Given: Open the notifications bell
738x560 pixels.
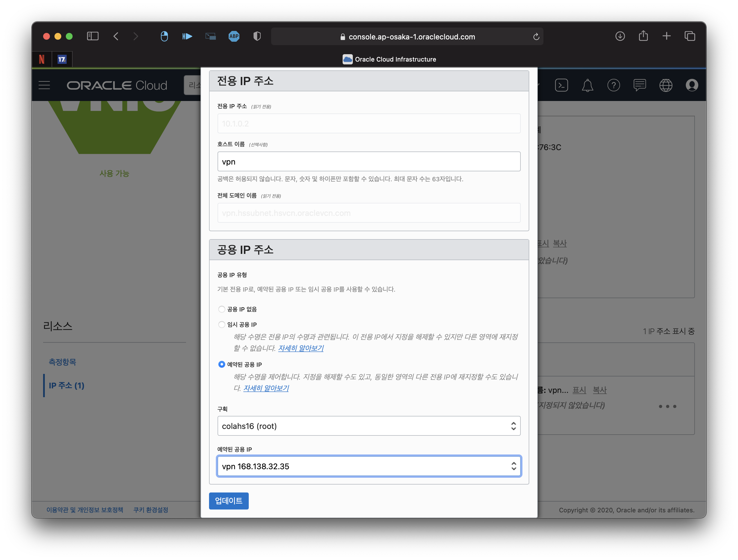Looking at the screenshot, I should 587,85.
